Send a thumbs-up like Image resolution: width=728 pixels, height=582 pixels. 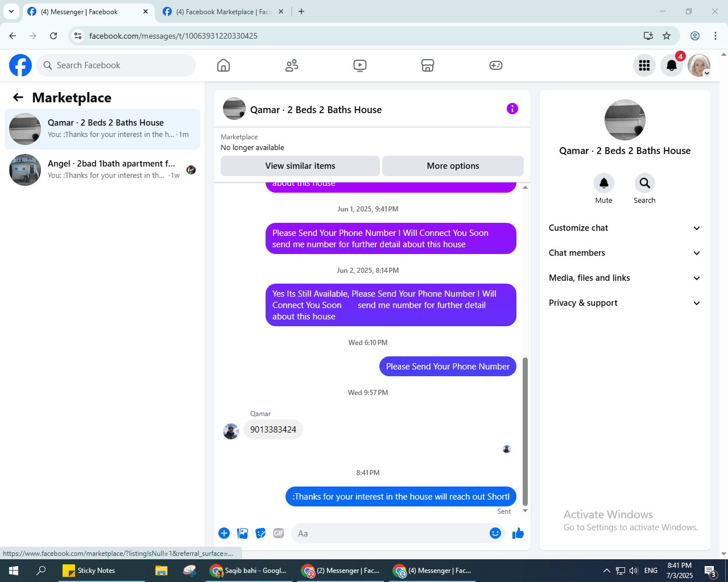click(518, 533)
